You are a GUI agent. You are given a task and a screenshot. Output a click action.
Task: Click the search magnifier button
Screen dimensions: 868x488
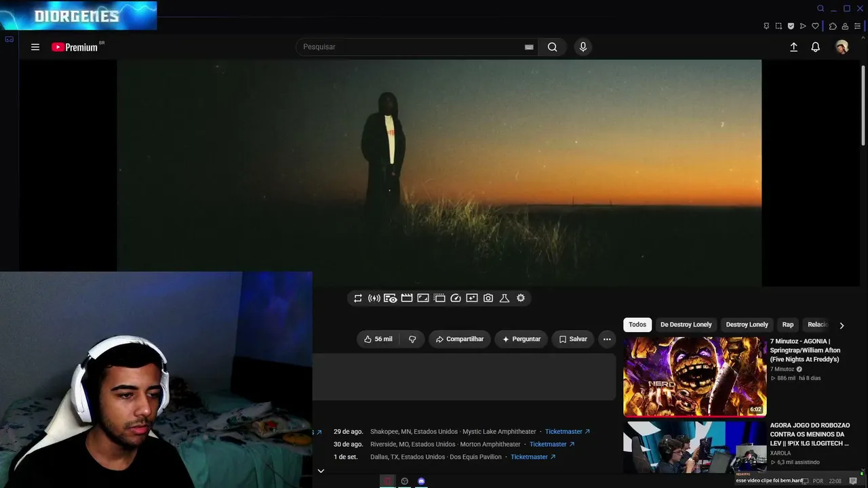click(x=553, y=47)
